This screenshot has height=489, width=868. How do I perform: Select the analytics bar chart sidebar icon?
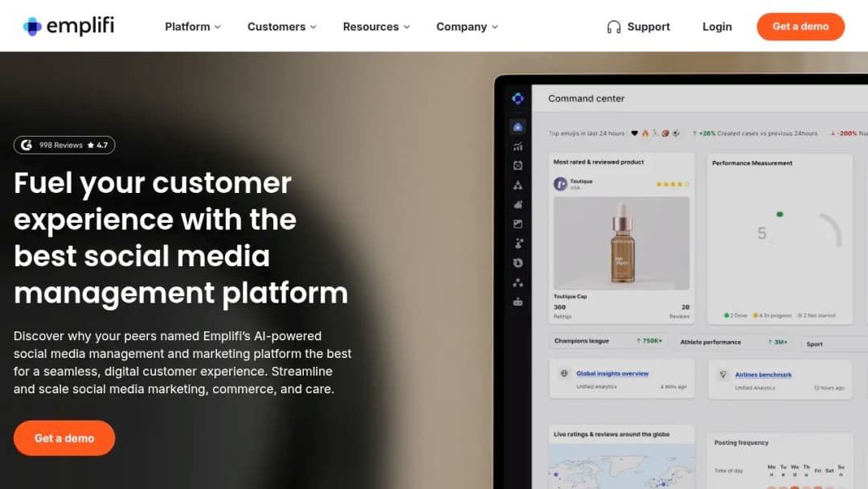518,146
